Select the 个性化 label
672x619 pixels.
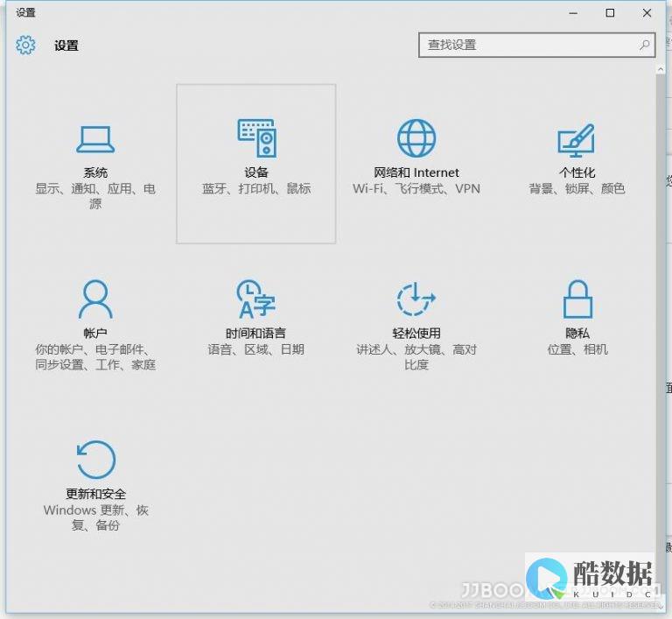click(577, 172)
